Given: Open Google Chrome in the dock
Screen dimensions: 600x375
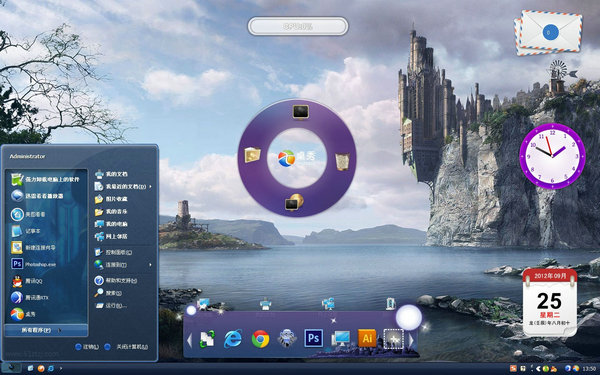Looking at the screenshot, I should point(261,339).
